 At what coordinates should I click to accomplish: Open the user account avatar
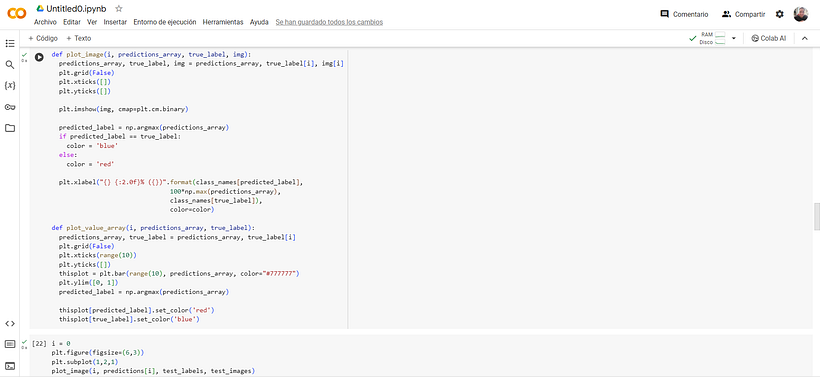tap(801, 14)
